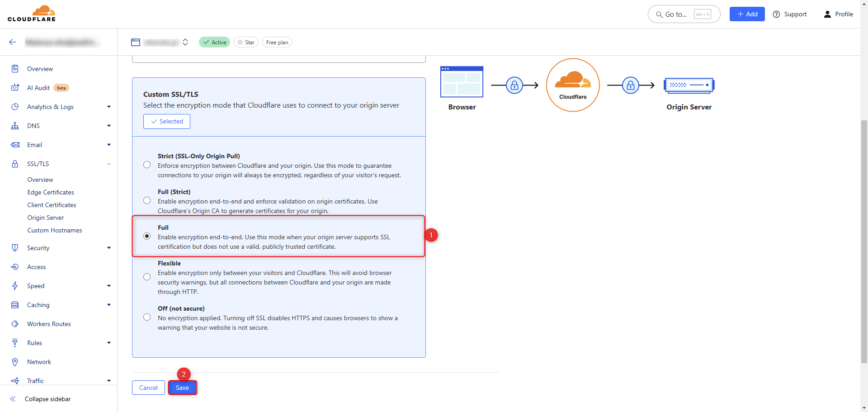Click the SSL/TLS lock icon
Viewport: 868px width, 412px height.
point(15,164)
